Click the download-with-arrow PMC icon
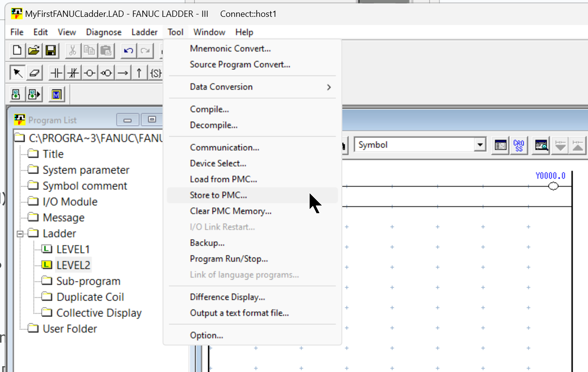The width and height of the screenshot is (588, 372). click(x=34, y=94)
